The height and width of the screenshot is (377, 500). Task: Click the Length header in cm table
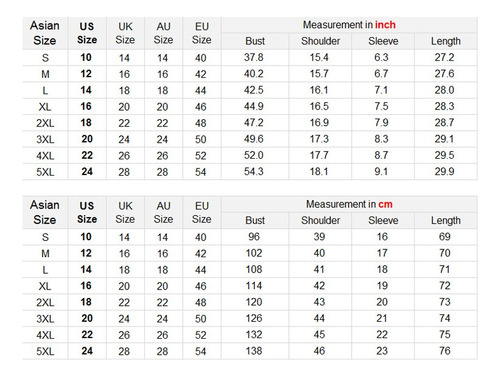(x=446, y=220)
